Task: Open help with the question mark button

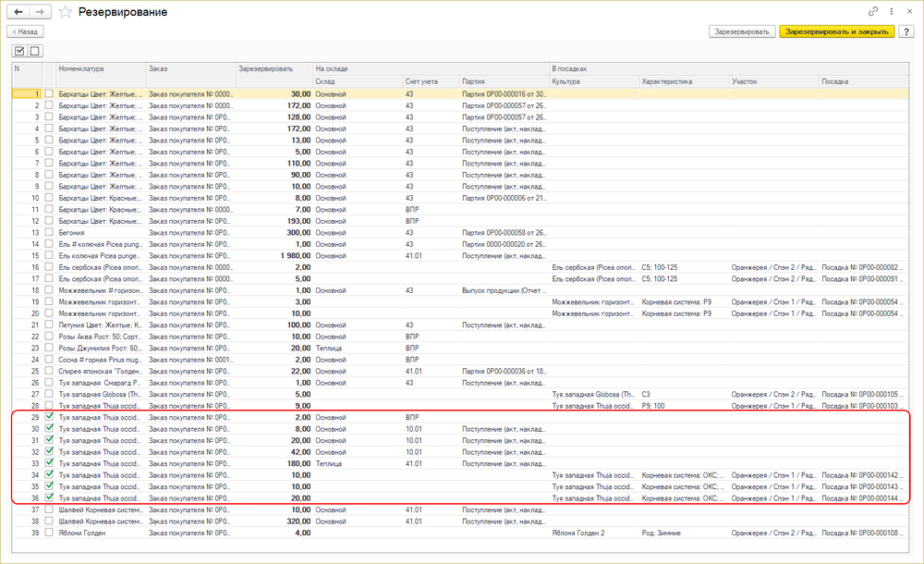Action: coord(906,31)
